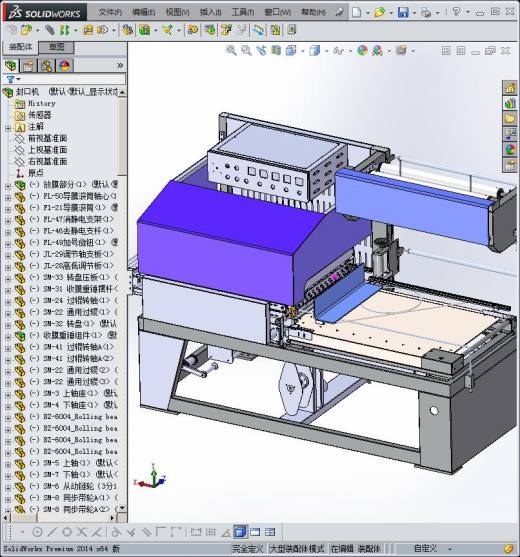Image resolution: width=520 pixels, height=557 pixels.
Task: Open the PropertyManager tab icon
Action: point(28,66)
